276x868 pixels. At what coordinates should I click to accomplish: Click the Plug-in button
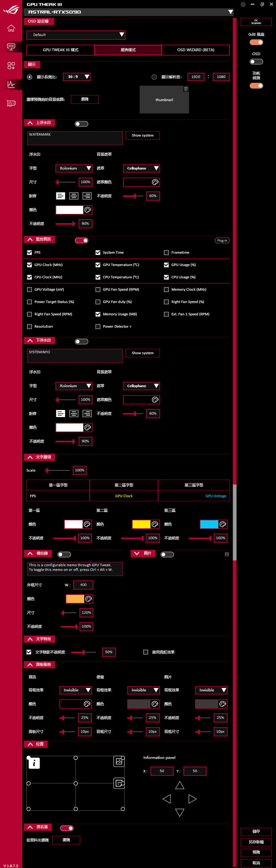[222, 241]
